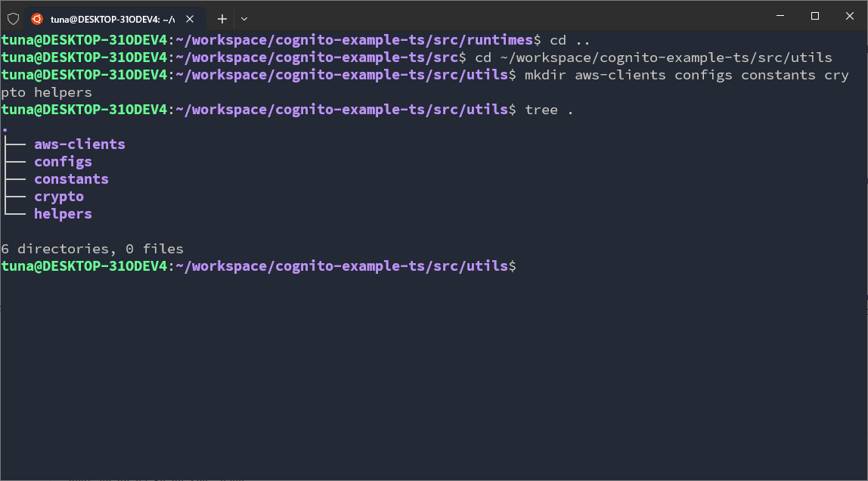Click the 'cd ..' command on first line
Viewport: 868px width, 481px height.
[x=569, y=40]
